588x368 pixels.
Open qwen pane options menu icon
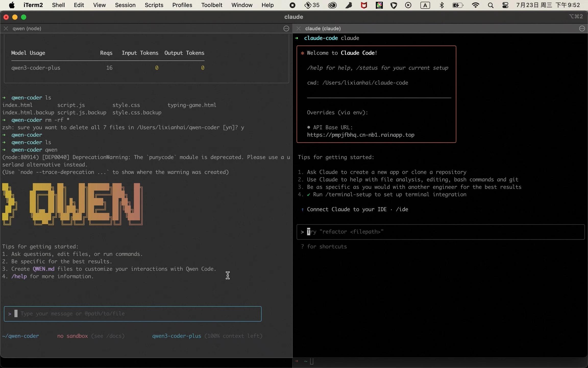coord(286,28)
